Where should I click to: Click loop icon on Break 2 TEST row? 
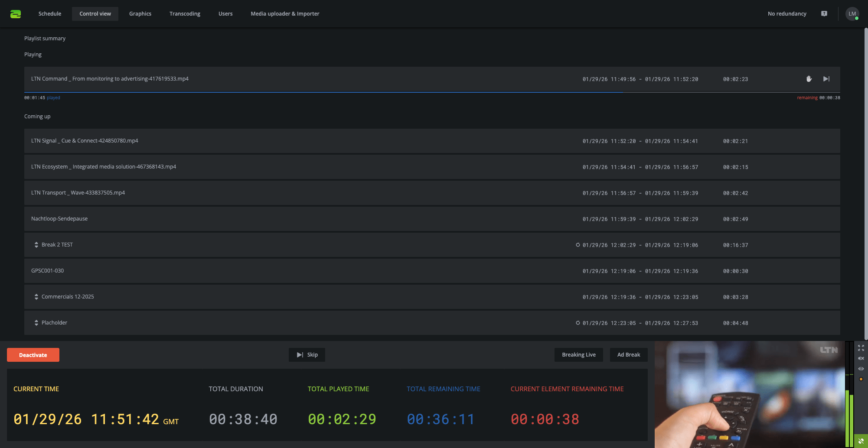click(578, 245)
